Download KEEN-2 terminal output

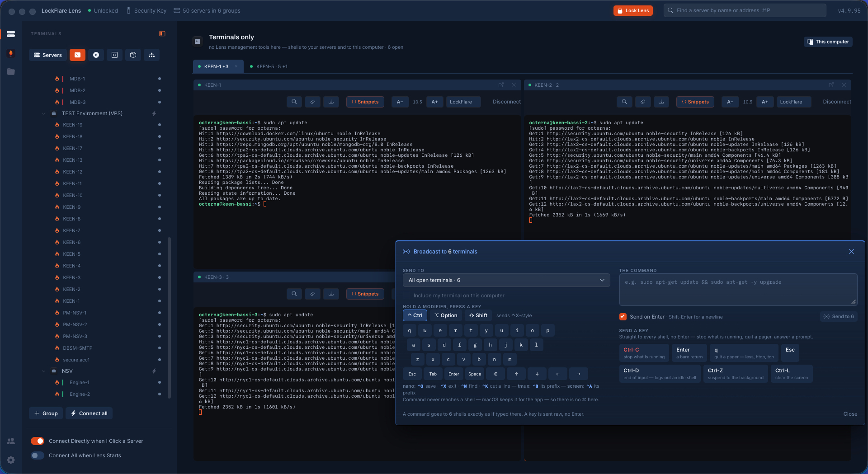click(661, 102)
